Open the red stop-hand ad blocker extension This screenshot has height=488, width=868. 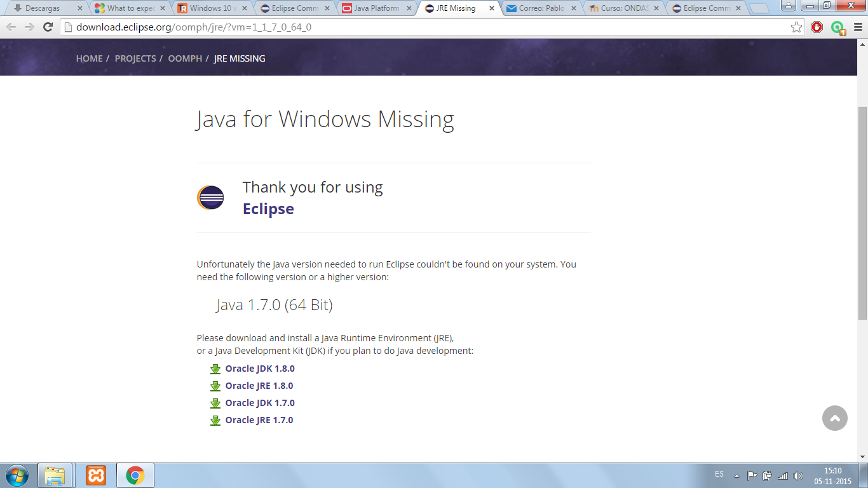[817, 27]
